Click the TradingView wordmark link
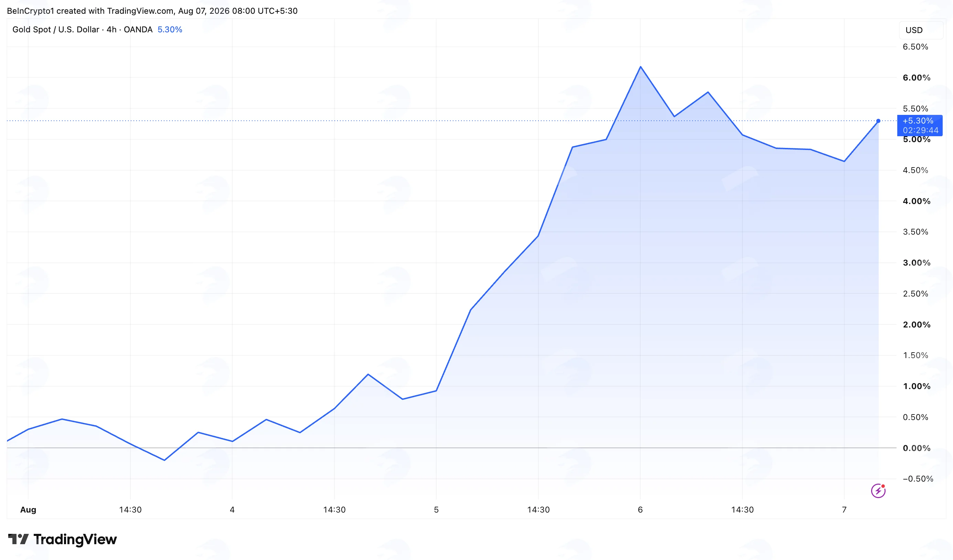This screenshot has width=953, height=560. (x=75, y=539)
